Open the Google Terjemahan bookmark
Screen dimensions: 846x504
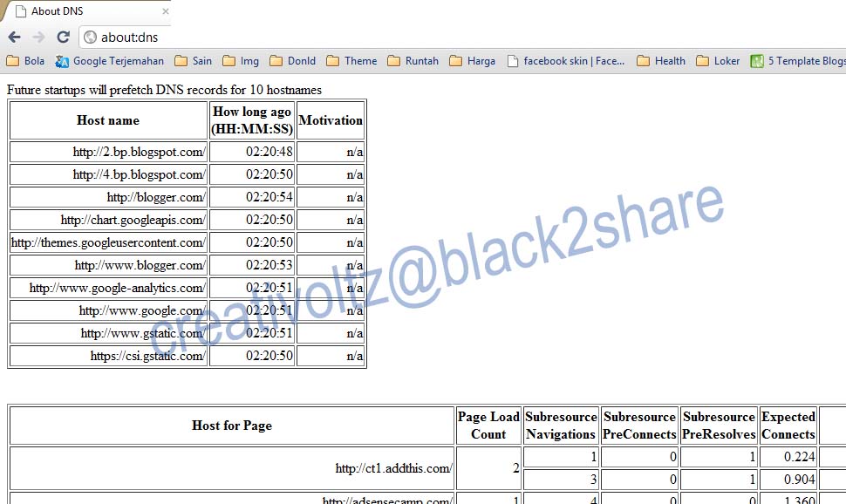pyautogui.click(x=110, y=61)
